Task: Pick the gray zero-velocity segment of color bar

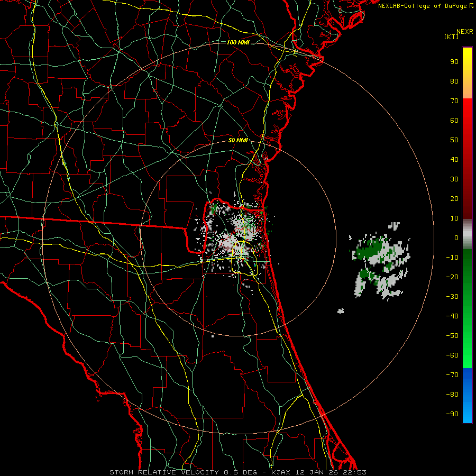Action: (x=467, y=234)
